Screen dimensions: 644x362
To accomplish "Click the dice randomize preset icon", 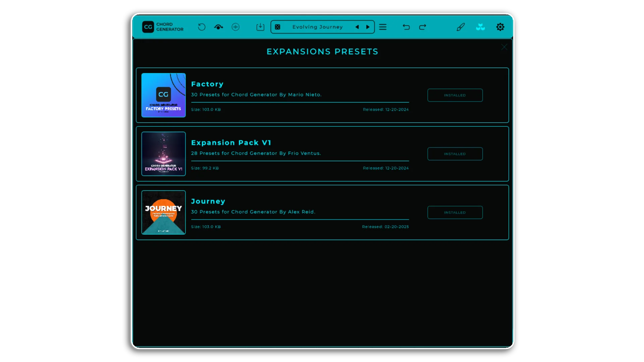I will 278,27.
